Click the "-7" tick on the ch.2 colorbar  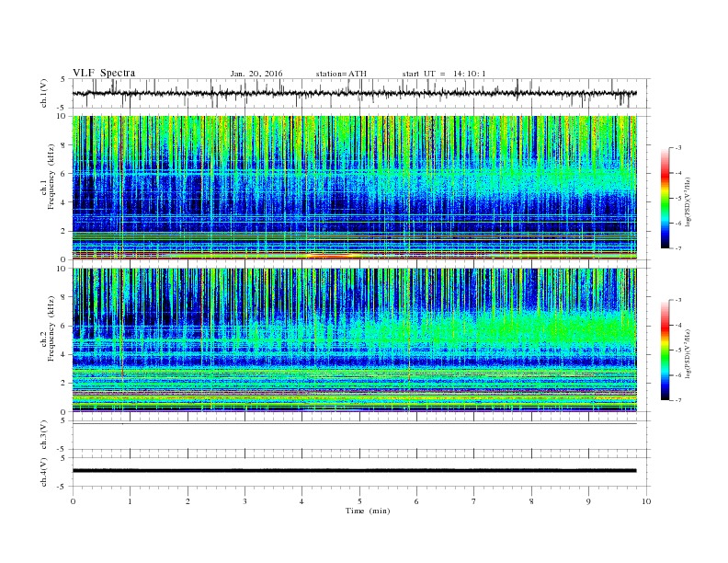coord(677,400)
